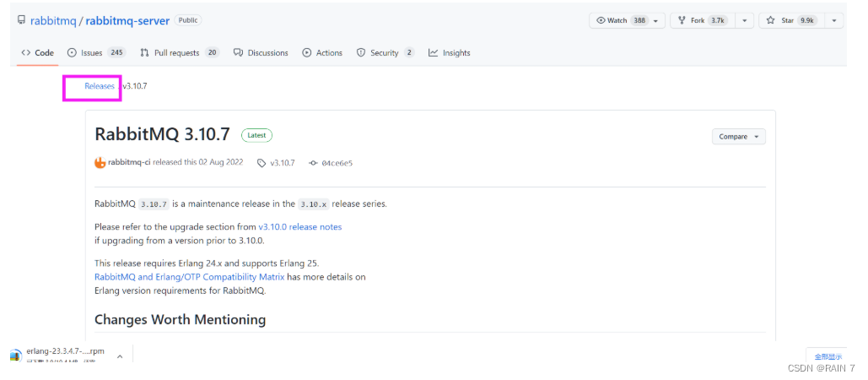Click the Releases breadcrumb link
This screenshot has width=868, height=380.
coord(100,86)
